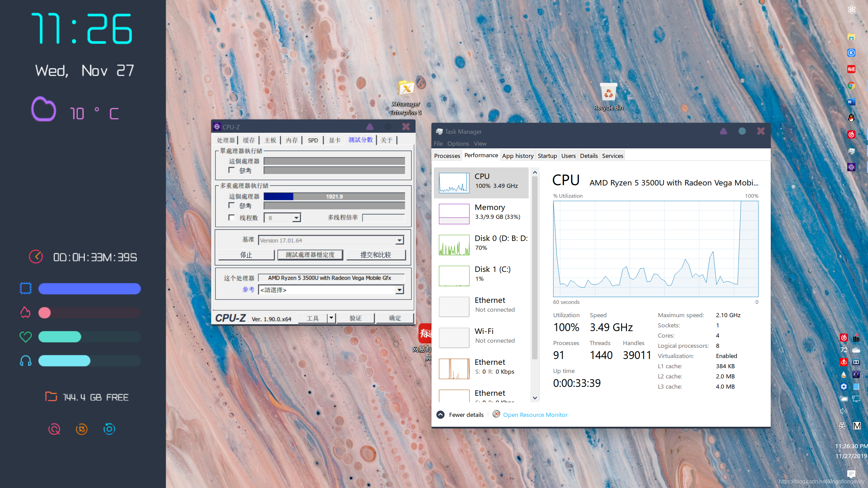Click the NetEase Cloud Music taskbar icon
Image resolution: width=868 pixels, height=488 pixels.
tap(851, 134)
